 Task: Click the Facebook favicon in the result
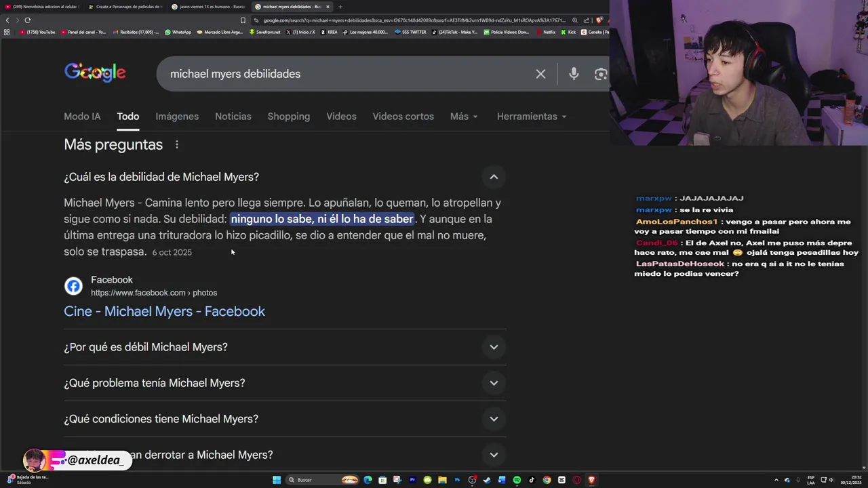73,286
